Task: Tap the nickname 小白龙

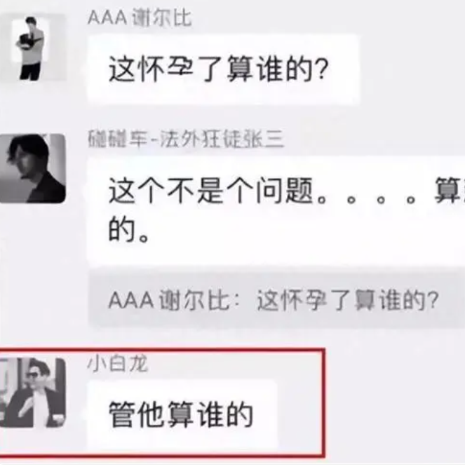Action: point(118,364)
